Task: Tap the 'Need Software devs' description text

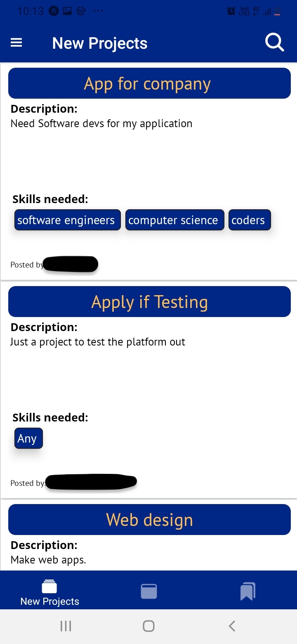Action: click(x=101, y=123)
